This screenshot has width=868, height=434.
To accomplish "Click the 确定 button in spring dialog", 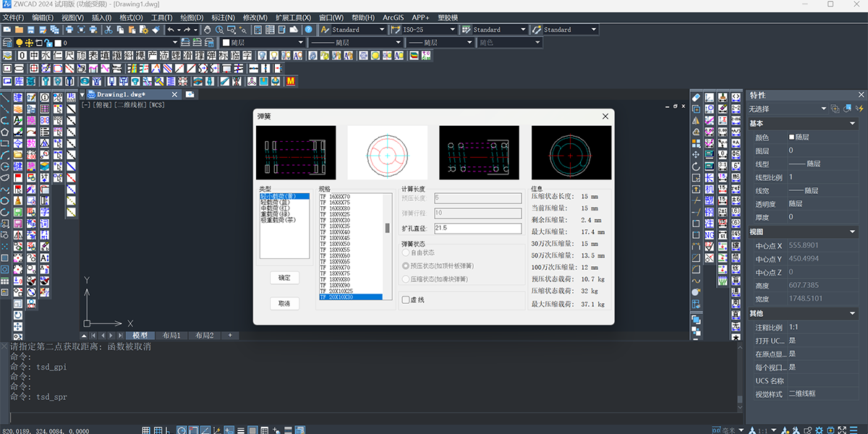I will pyautogui.click(x=284, y=278).
